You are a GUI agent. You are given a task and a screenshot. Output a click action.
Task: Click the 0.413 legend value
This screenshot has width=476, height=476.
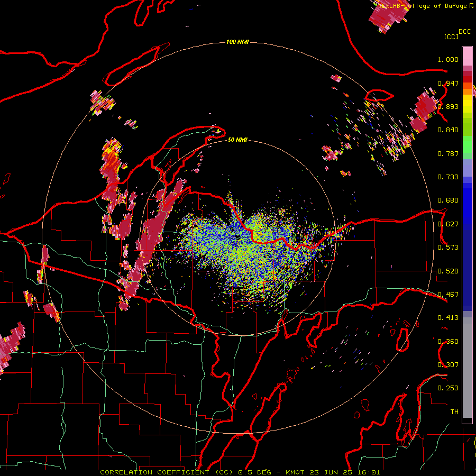pos(448,318)
